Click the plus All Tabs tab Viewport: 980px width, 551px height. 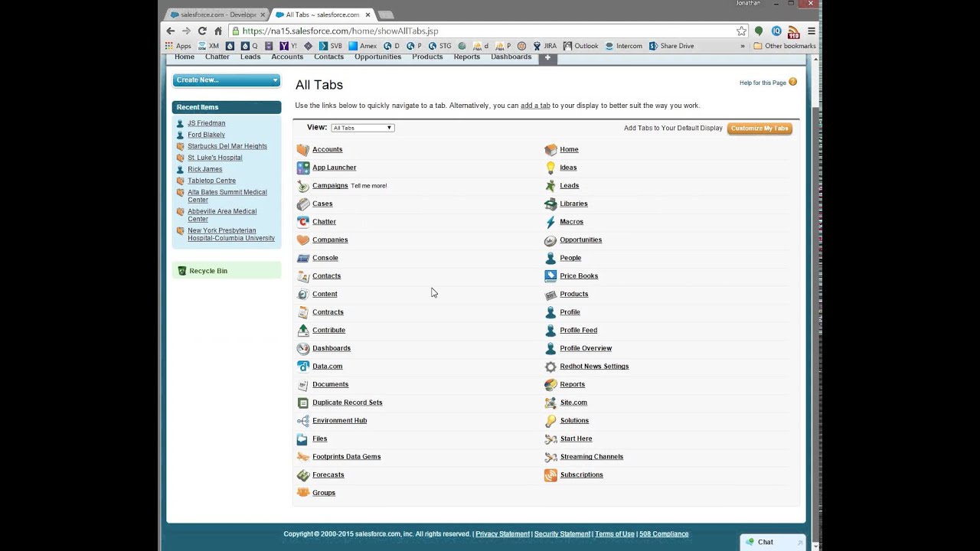pyautogui.click(x=547, y=58)
